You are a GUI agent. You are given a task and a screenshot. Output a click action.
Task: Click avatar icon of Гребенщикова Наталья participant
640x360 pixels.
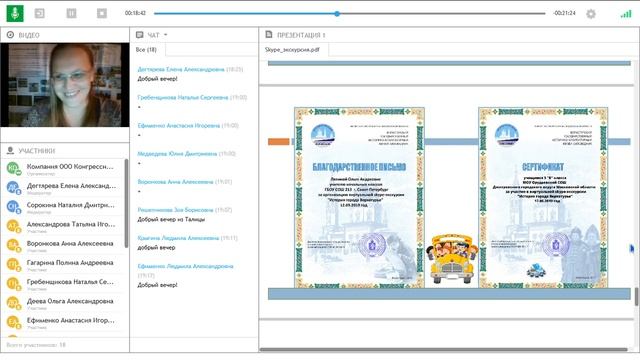point(13,283)
